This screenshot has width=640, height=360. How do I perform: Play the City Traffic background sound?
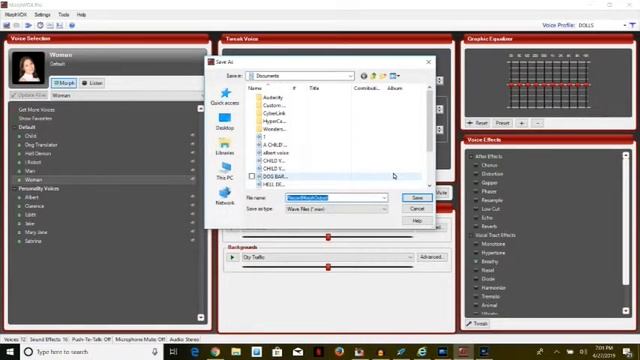(x=232, y=258)
